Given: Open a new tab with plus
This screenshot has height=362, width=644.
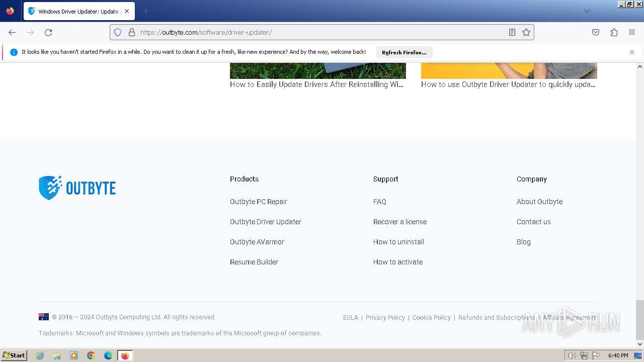Looking at the screenshot, I should (x=145, y=11).
